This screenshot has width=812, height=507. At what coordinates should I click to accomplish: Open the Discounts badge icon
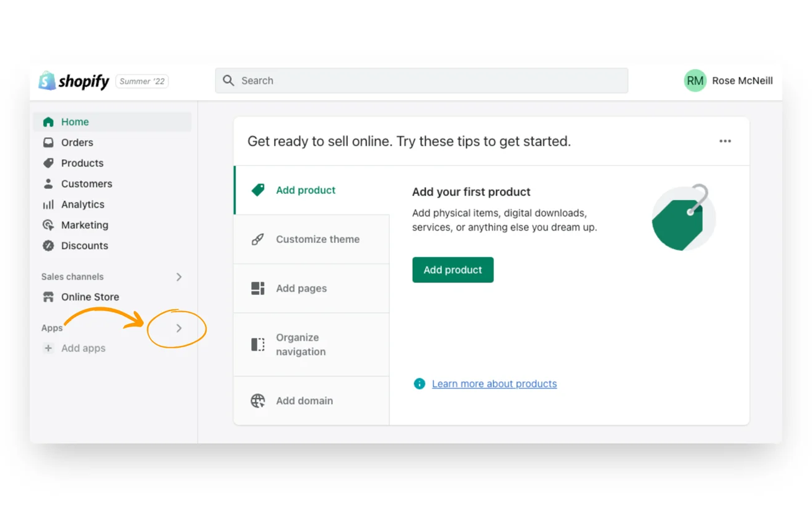48,245
